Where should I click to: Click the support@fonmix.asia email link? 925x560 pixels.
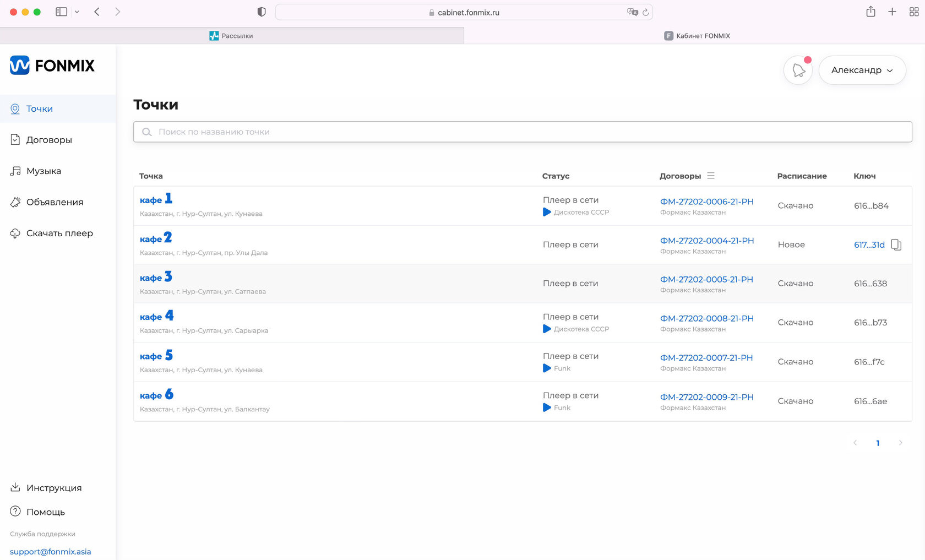pyautogui.click(x=50, y=552)
